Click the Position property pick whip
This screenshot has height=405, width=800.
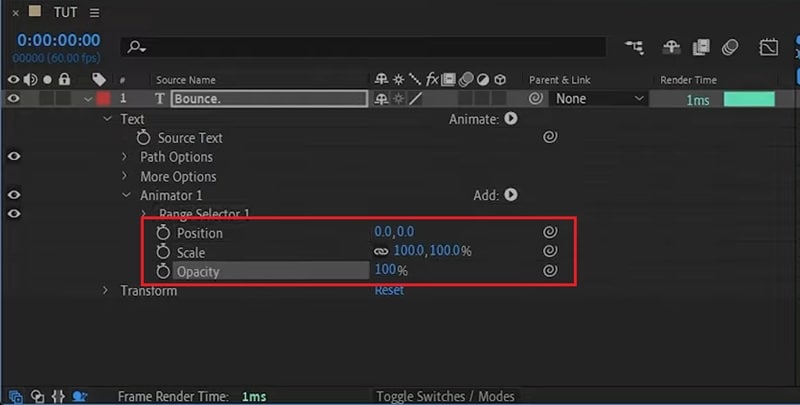tap(549, 232)
